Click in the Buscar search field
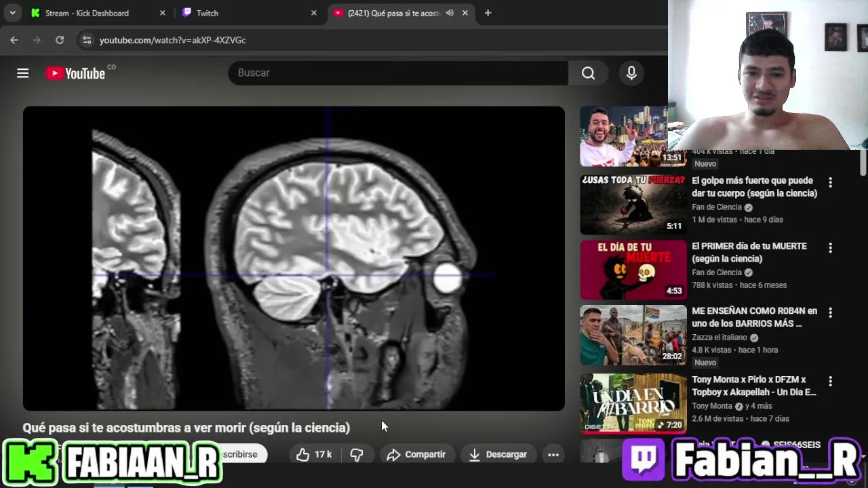Viewport: 868px width, 488px height. coord(398,73)
